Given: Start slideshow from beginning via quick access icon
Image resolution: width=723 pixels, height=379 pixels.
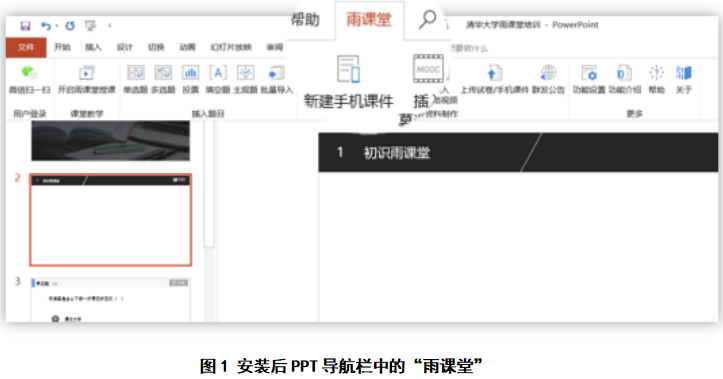Looking at the screenshot, I should [90, 26].
